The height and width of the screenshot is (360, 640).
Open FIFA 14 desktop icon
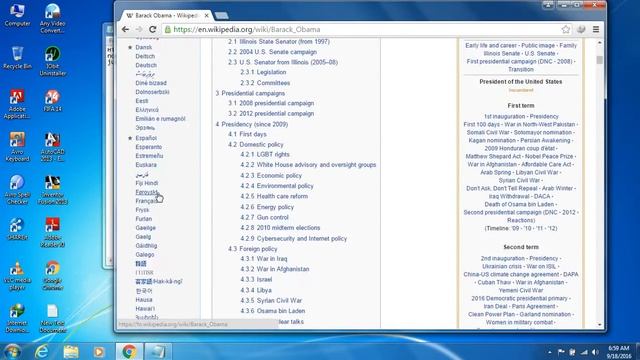(x=53, y=101)
